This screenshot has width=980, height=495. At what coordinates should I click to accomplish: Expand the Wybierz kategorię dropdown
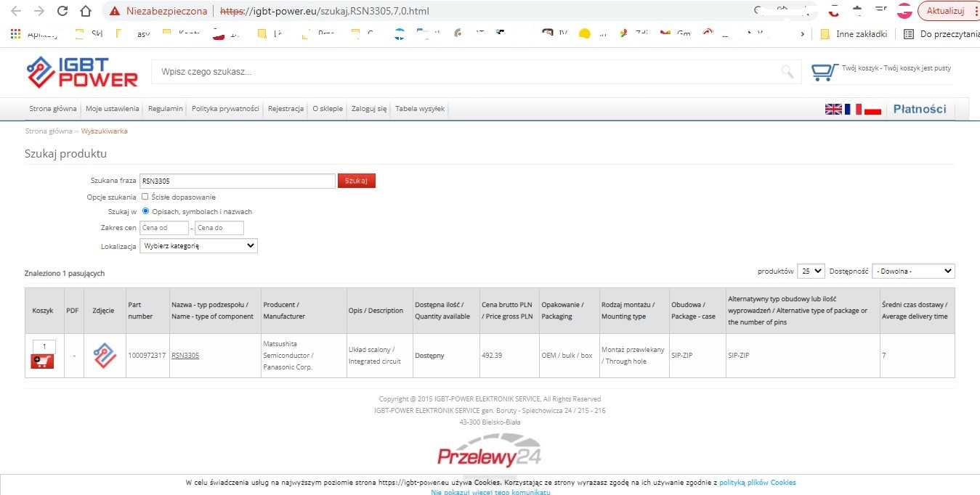[x=198, y=246]
